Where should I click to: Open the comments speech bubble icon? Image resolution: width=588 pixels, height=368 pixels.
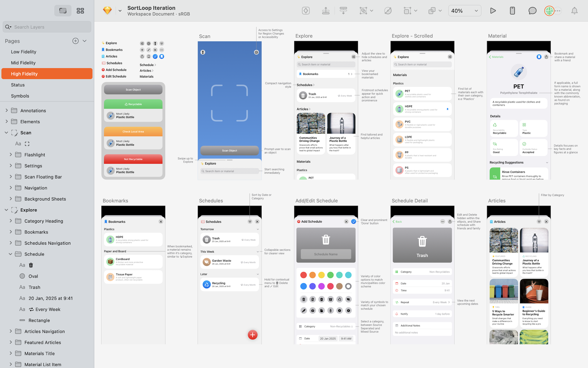pos(532,11)
